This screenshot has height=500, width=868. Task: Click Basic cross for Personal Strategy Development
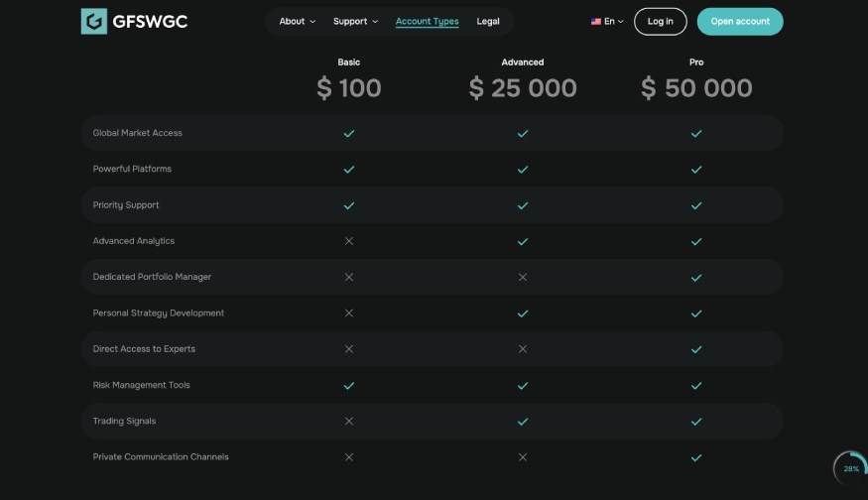pos(349,312)
